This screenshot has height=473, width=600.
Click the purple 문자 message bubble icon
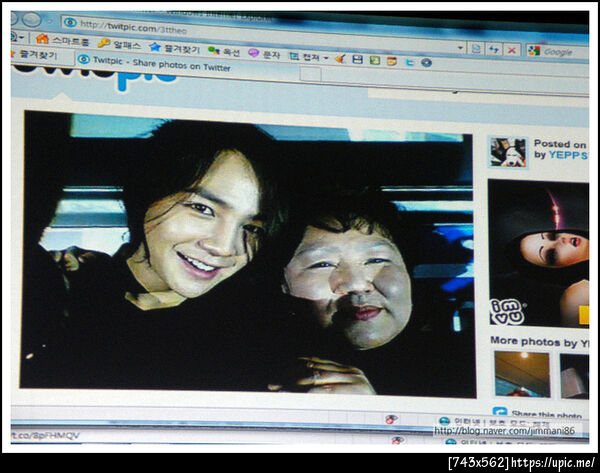(253, 53)
